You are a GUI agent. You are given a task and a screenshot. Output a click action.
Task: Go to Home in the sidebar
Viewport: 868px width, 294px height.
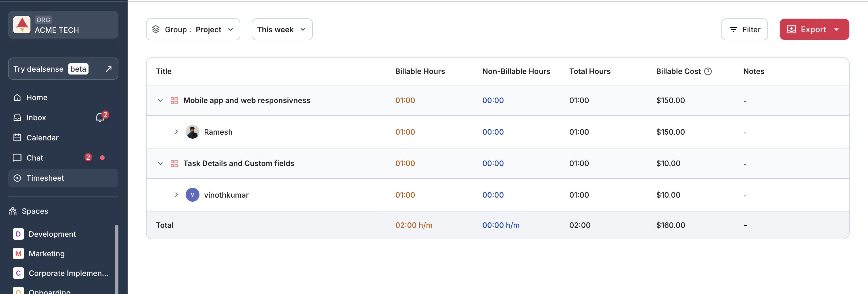pos(37,98)
